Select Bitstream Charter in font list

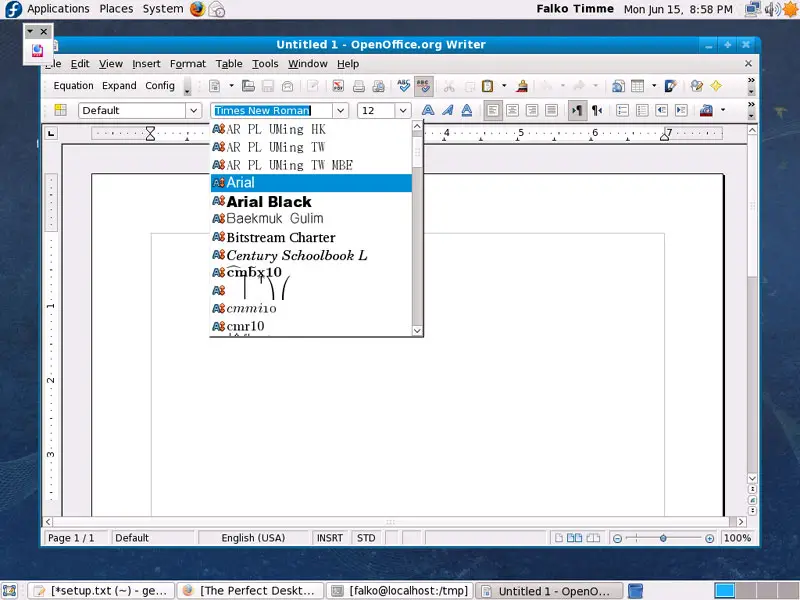coord(311,237)
